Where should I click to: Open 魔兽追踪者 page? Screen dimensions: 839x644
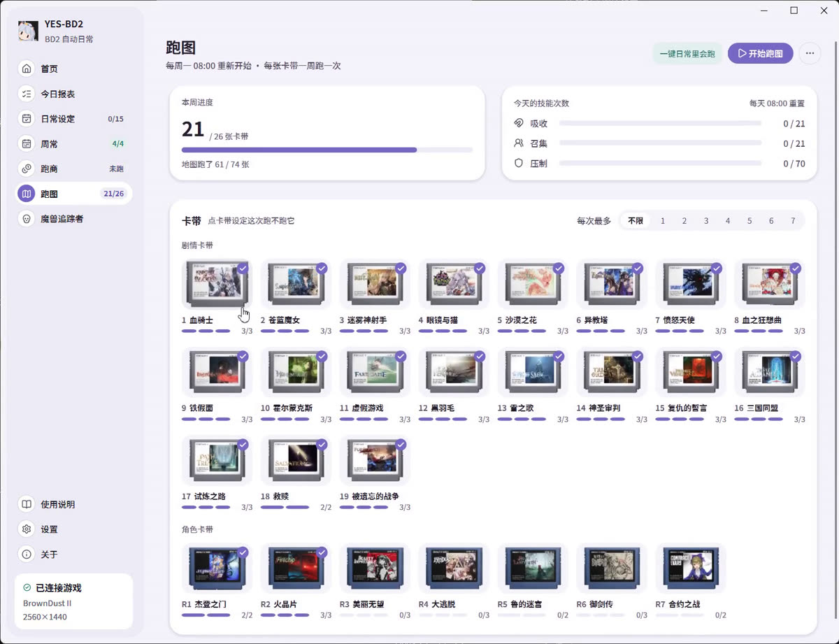[x=74, y=219]
